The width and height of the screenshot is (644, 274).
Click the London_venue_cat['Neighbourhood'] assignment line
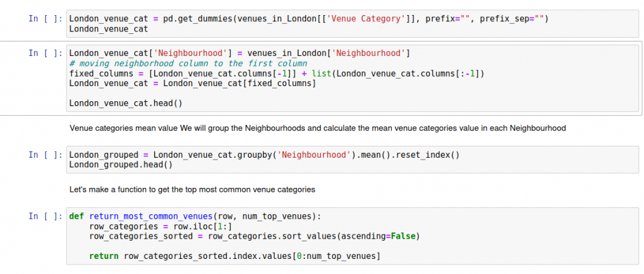(x=240, y=53)
